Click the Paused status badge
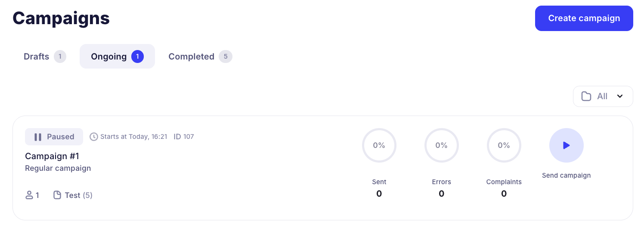The width and height of the screenshot is (644, 229). 54,137
